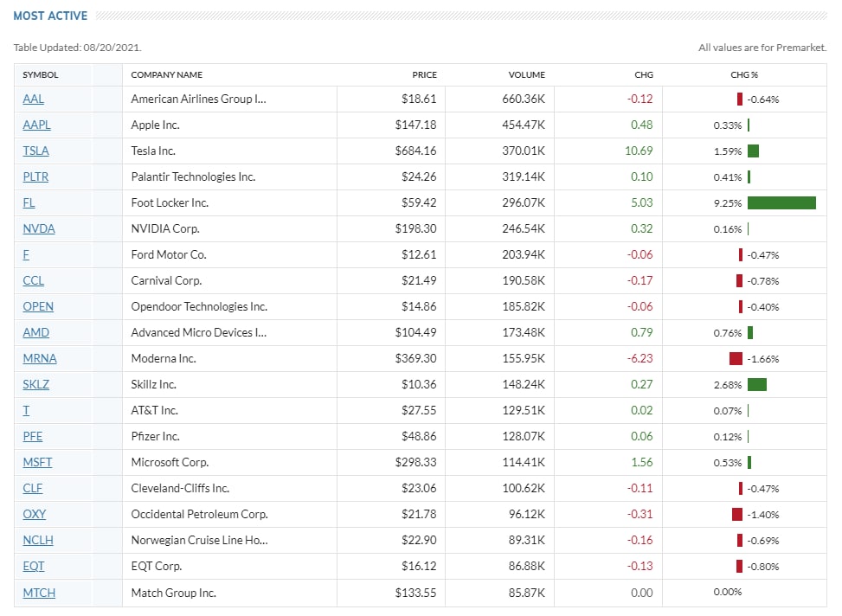Viewport: 842px width, 616px height.
Task: Select Advanced Micro Devices company name
Action: (x=199, y=332)
